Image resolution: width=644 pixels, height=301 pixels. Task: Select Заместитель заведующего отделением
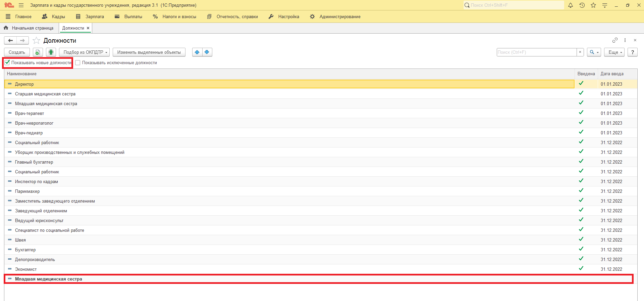coord(321,201)
